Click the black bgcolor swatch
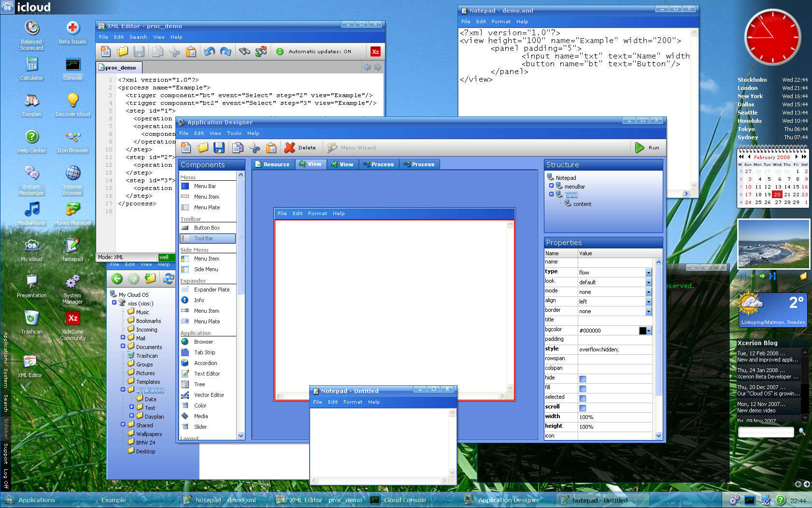Viewport: 812px width, 508px height. (x=642, y=331)
